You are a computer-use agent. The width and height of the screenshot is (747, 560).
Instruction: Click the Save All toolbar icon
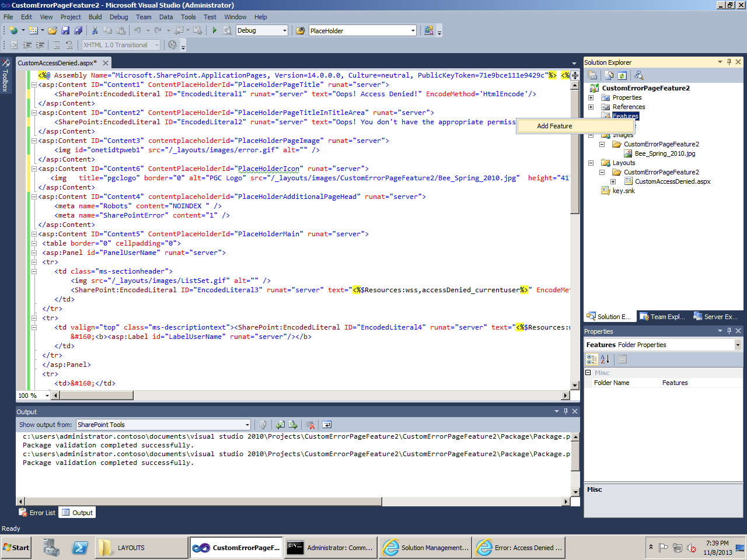click(x=78, y=30)
